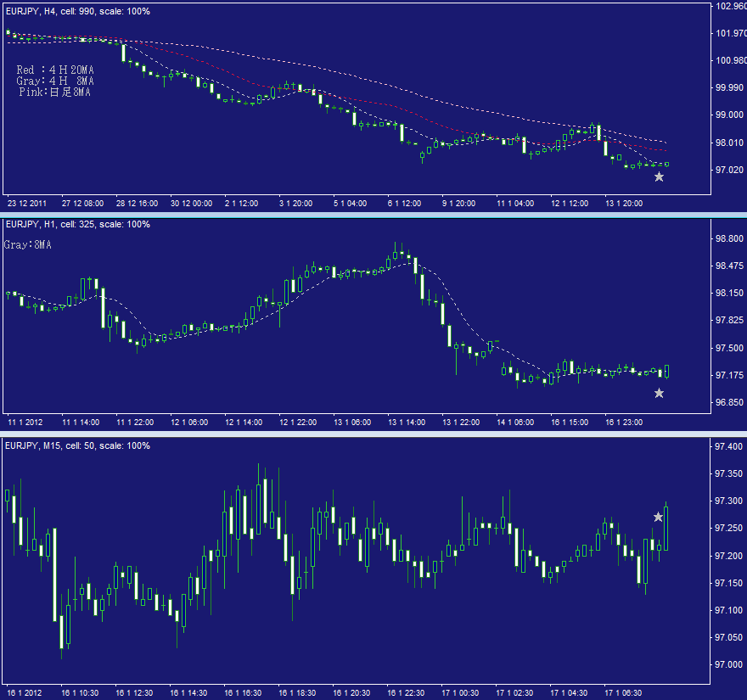Click the 101.970 price label on H4 axis
747x700 pixels.
(731, 33)
